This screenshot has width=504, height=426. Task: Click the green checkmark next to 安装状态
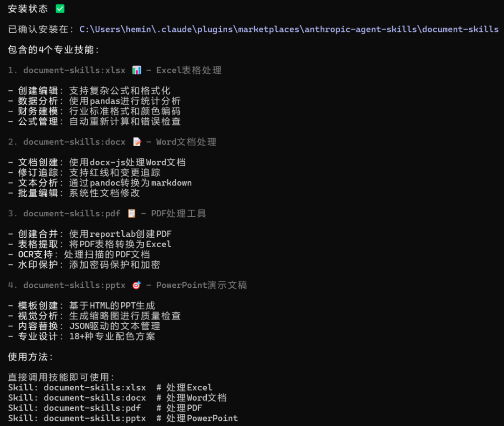[x=60, y=9]
